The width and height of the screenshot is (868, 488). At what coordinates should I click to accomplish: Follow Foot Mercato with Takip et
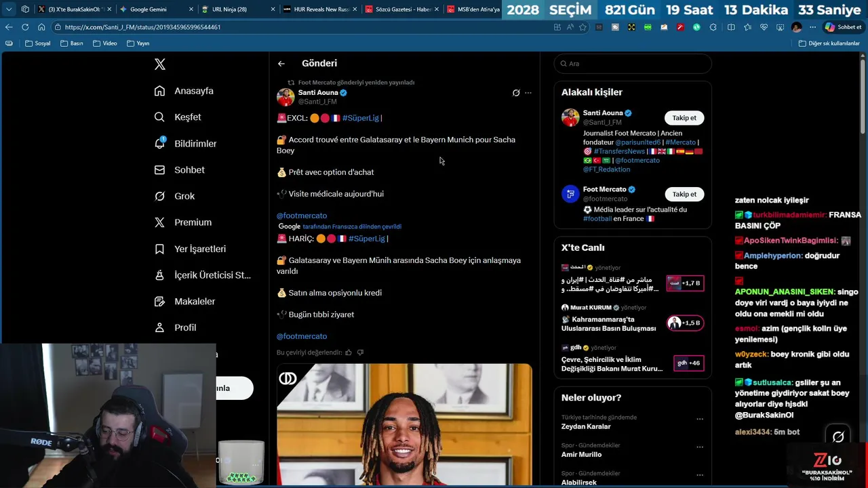pyautogui.click(x=684, y=195)
